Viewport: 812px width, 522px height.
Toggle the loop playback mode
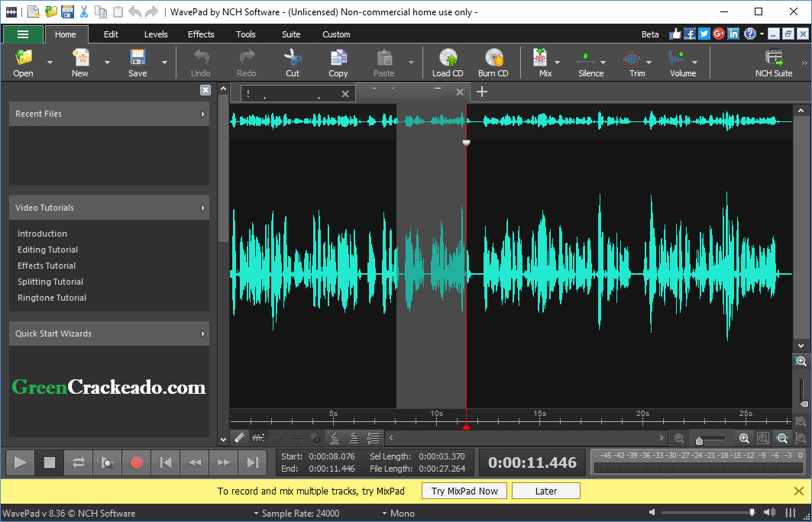pos(78,462)
